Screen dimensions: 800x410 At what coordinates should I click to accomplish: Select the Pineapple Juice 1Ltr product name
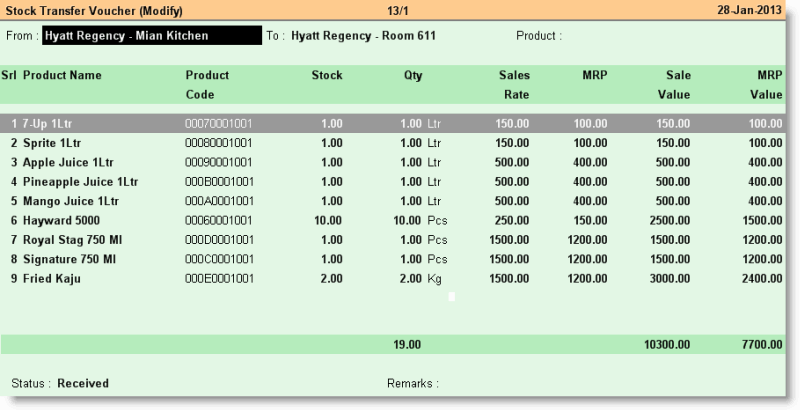click(x=81, y=182)
